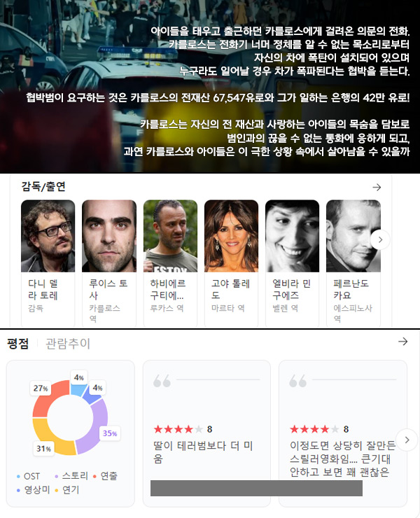This screenshot has height=518, width=420.
Task: Click the 영상미 legend item
Action: tap(33, 490)
